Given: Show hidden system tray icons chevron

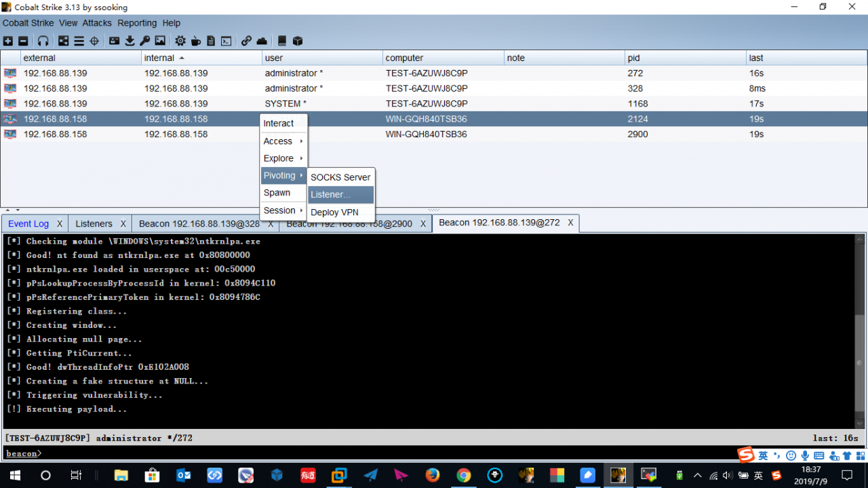Looking at the screenshot, I should pyautogui.click(x=697, y=475).
